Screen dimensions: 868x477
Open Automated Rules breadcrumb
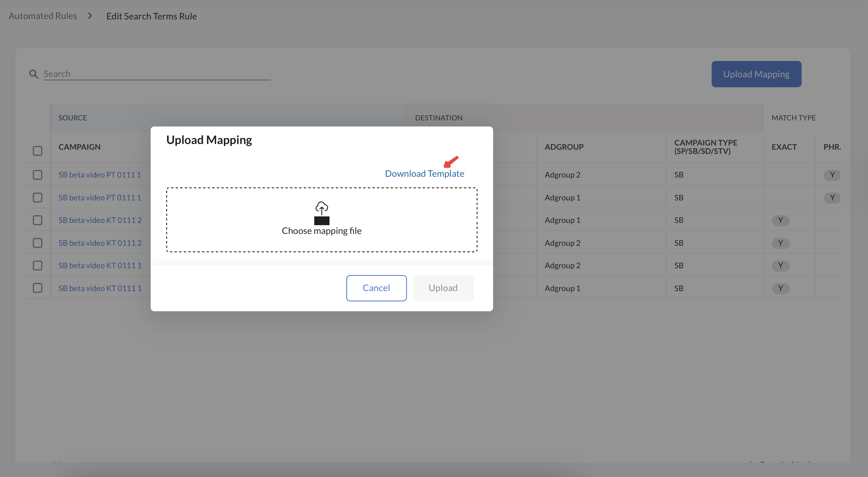pyautogui.click(x=43, y=16)
